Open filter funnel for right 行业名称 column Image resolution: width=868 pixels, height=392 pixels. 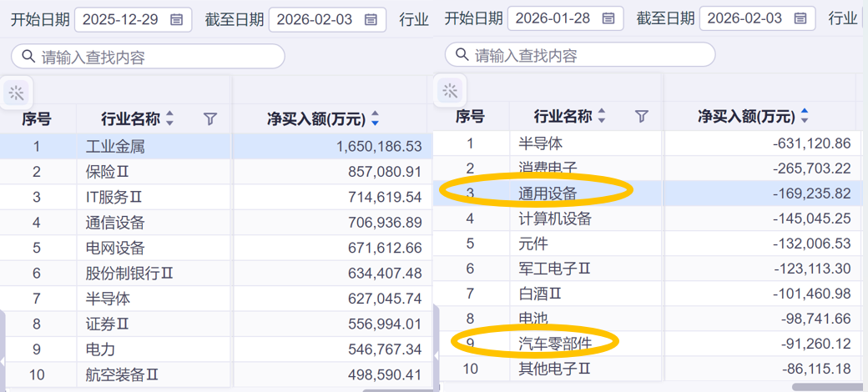[x=641, y=116]
